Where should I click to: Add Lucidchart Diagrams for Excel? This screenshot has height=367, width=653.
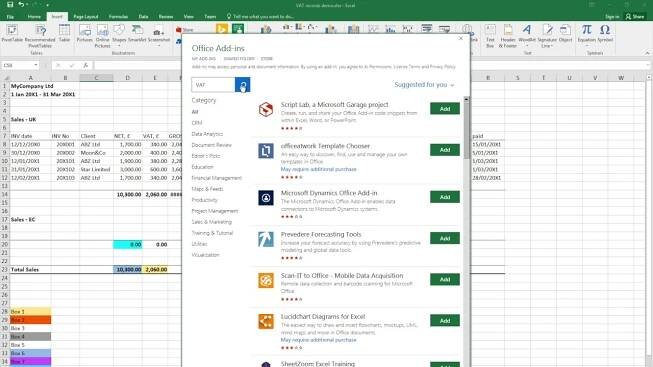tap(445, 321)
